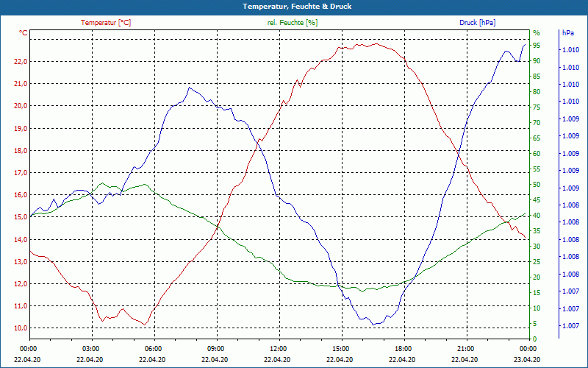Click temperature axis value '14,0'
Image resolution: width=588 pixels, height=368 pixels.
click(x=21, y=240)
